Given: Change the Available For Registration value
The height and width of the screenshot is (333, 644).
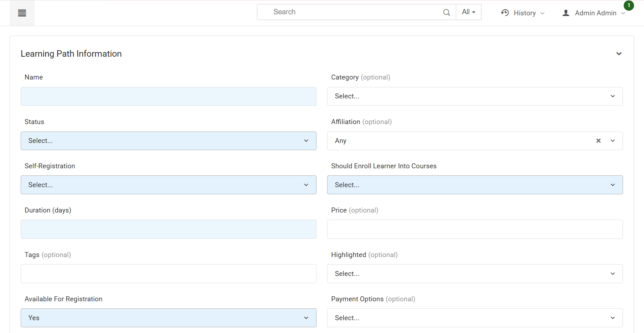Looking at the screenshot, I should [168, 318].
